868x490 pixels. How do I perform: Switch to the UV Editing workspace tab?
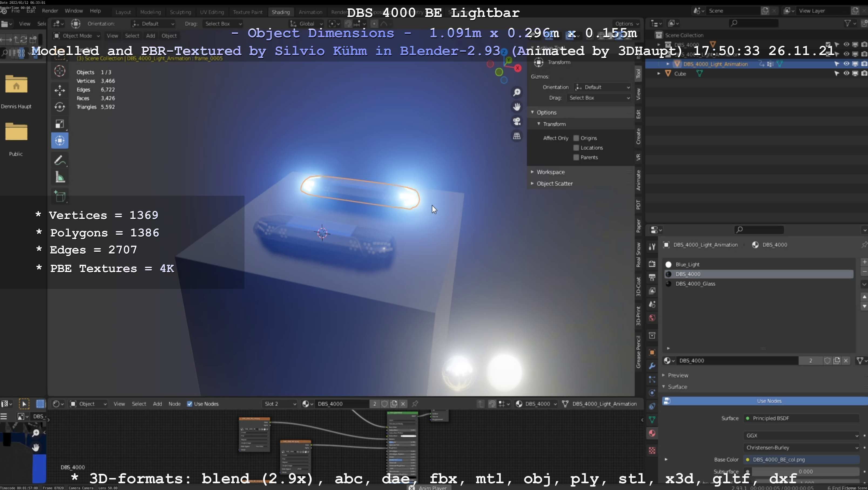click(212, 12)
